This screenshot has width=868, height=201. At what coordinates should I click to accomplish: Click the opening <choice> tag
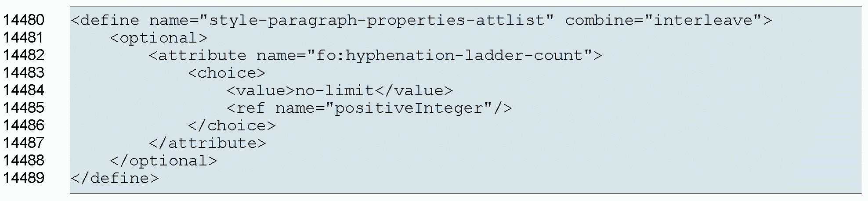click(227, 73)
